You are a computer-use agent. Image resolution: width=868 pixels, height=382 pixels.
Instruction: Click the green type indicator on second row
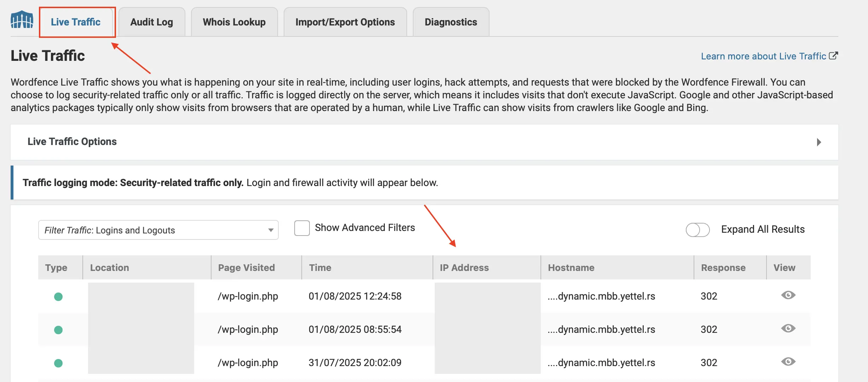tap(59, 329)
